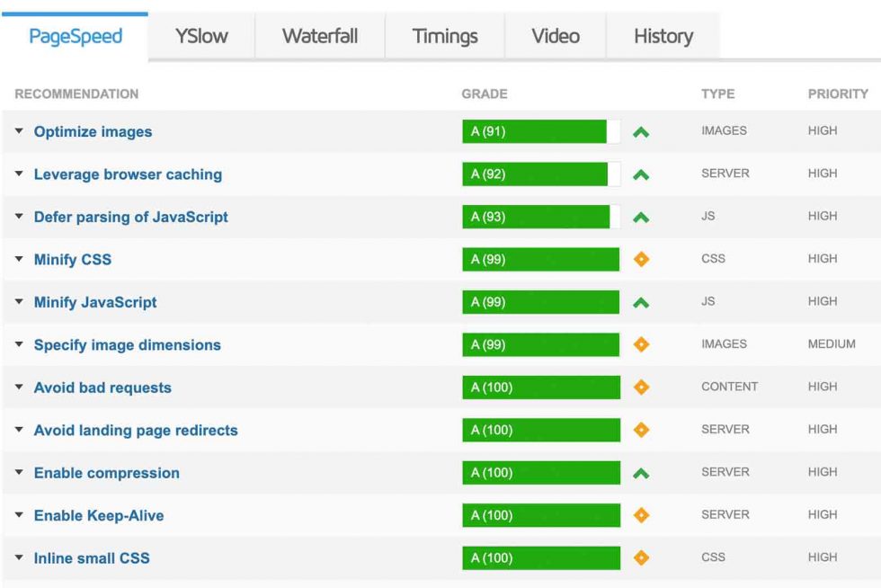Expand the Leverage browser caching triangle
881x588 pixels.
click(x=19, y=174)
